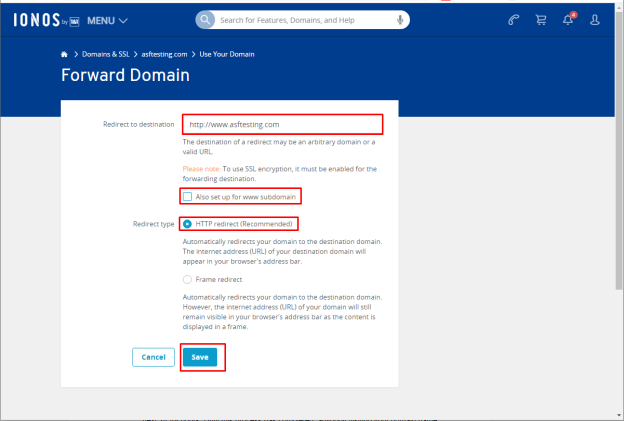Open the notifications bell
Viewport: 624px width, 421px height.
(568, 20)
